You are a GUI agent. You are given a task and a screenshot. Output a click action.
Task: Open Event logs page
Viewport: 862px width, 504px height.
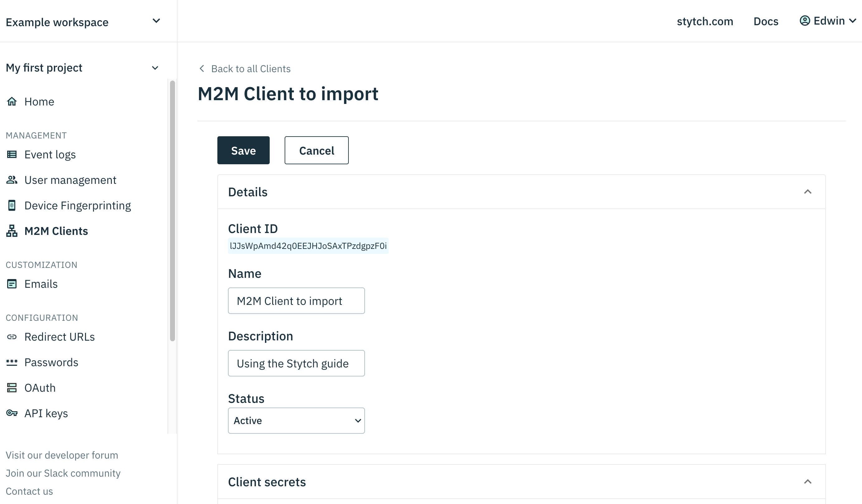click(x=50, y=154)
